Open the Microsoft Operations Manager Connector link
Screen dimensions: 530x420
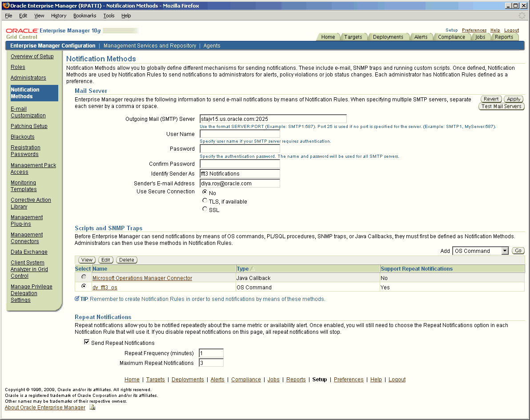coord(142,278)
